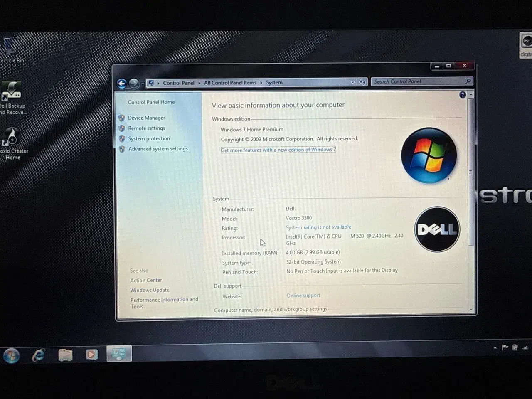532x399 pixels.
Task: Open the network icon in system tray
Action: pos(525,347)
